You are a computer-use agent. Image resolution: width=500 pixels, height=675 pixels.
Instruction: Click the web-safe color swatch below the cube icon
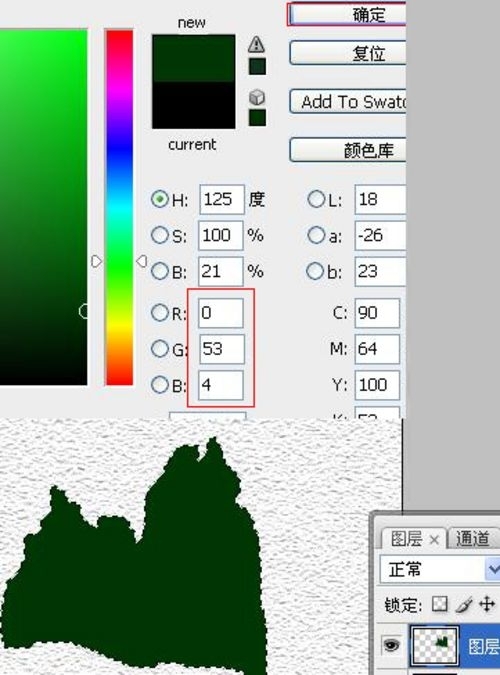click(x=258, y=118)
